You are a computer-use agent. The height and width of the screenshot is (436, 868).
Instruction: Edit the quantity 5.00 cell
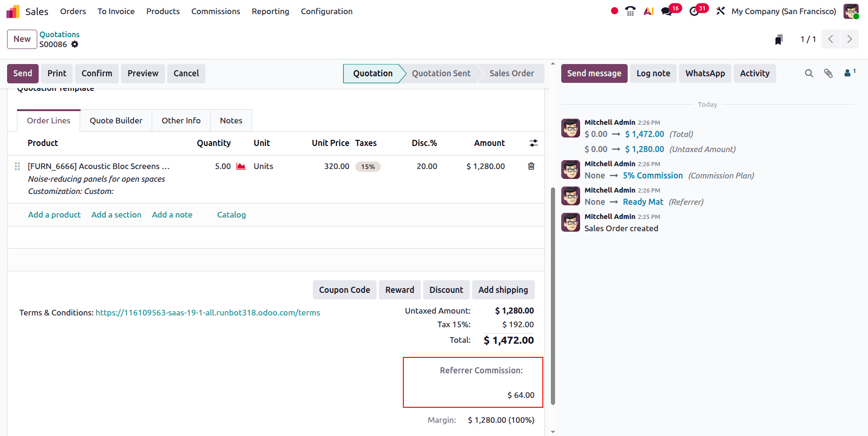tap(223, 166)
